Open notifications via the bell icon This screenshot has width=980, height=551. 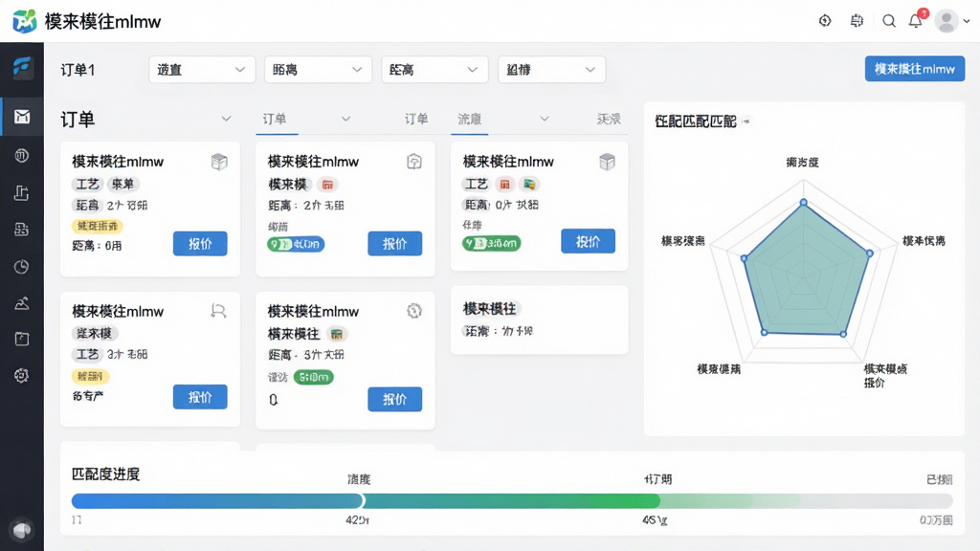pos(916,21)
